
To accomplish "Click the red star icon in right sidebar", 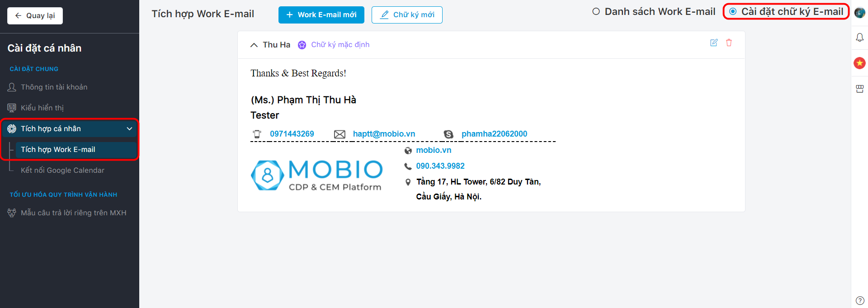I will (x=859, y=63).
